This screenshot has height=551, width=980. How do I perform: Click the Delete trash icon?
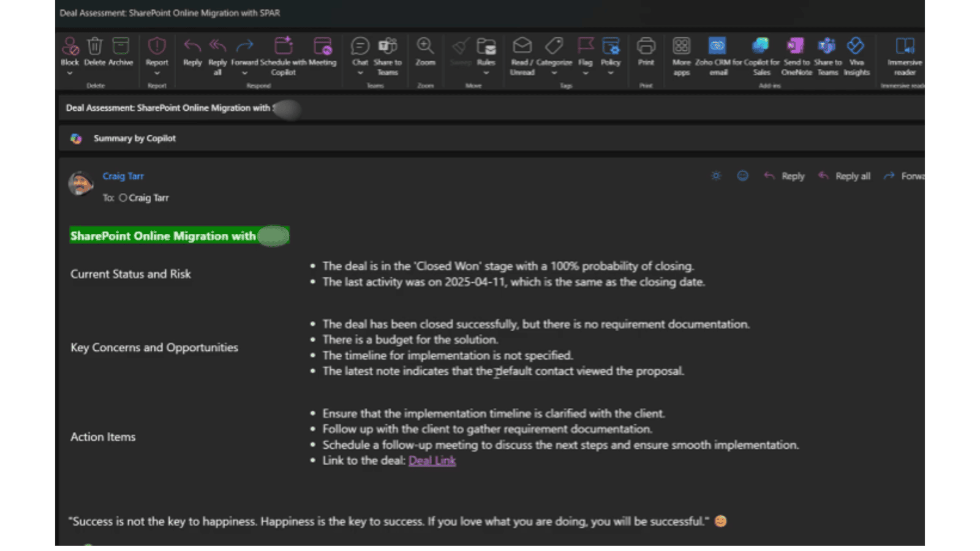(94, 47)
